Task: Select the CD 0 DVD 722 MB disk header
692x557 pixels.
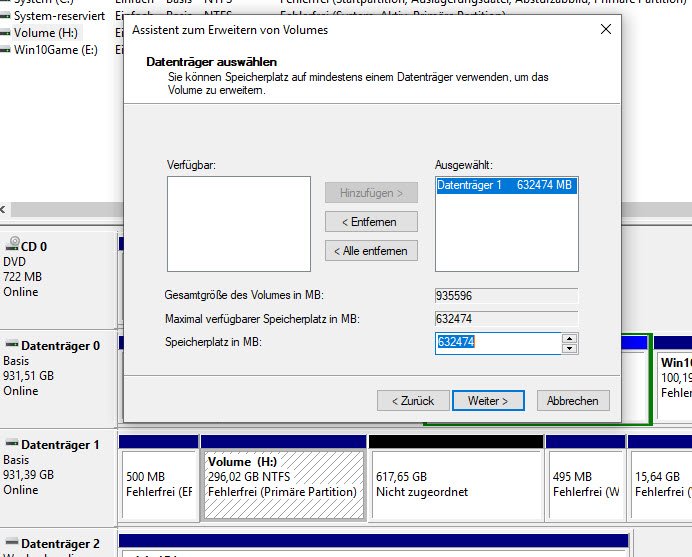Action: [58, 280]
